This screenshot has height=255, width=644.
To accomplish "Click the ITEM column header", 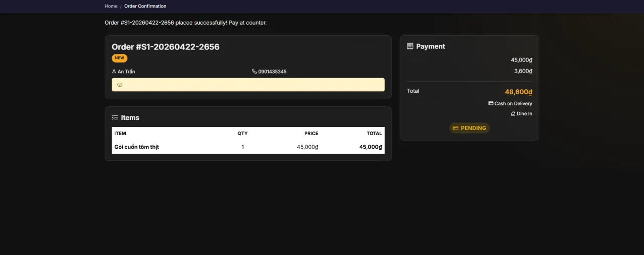I will (120, 134).
